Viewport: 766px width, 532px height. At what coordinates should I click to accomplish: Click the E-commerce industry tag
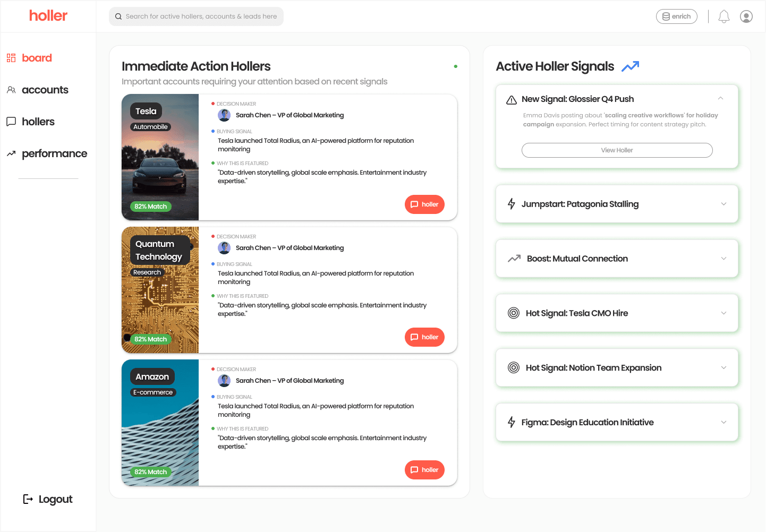point(153,392)
